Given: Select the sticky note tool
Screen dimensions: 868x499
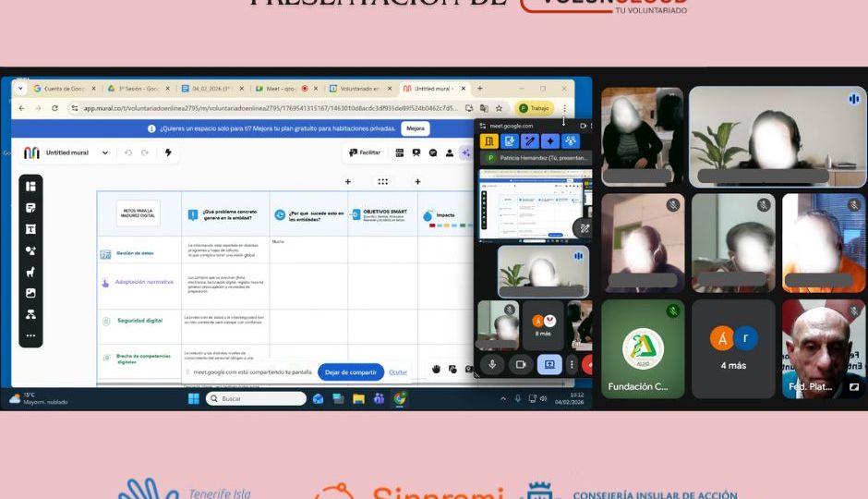Looking at the screenshot, I should point(30,208).
